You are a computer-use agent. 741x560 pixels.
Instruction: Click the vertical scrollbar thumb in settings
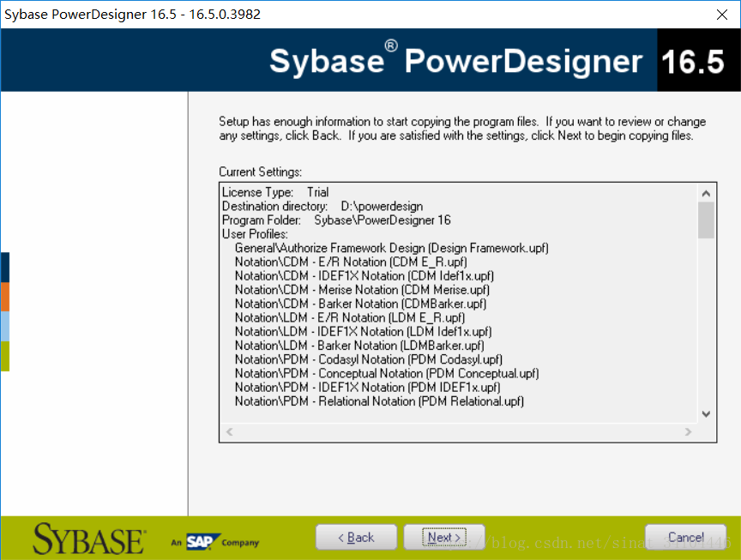(706, 220)
